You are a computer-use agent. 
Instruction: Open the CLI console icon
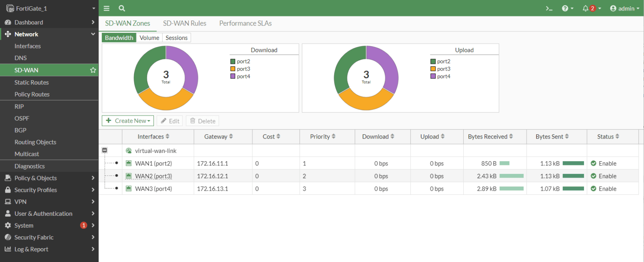point(549,8)
